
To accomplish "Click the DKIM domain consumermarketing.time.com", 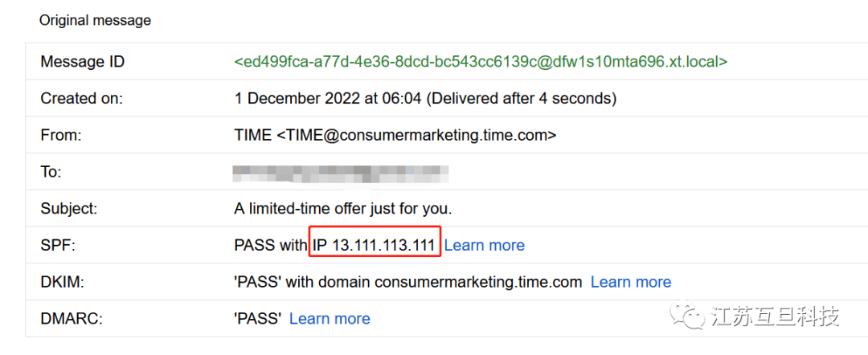I will point(478,282).
